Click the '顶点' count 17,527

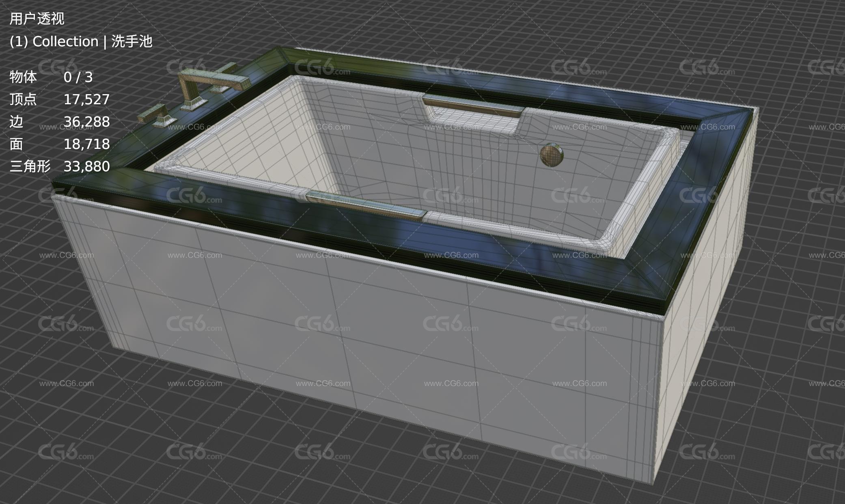[x=86, y=99]
